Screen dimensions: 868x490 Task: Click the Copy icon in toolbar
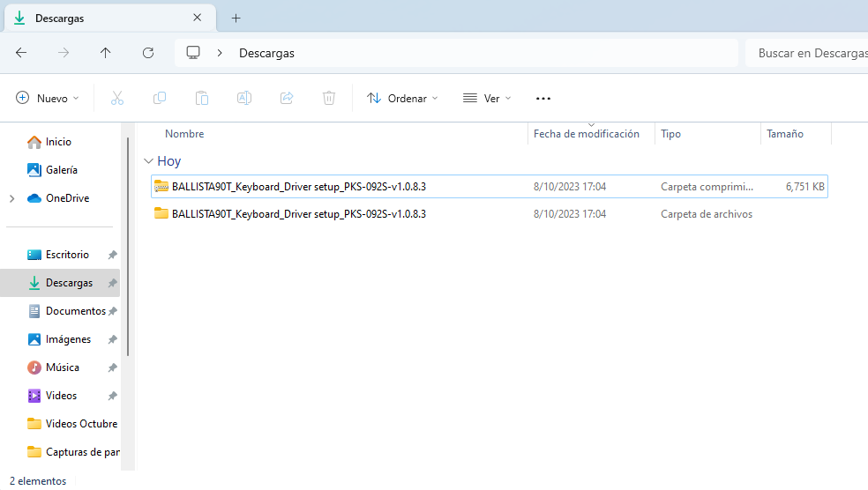click(160, 99)
